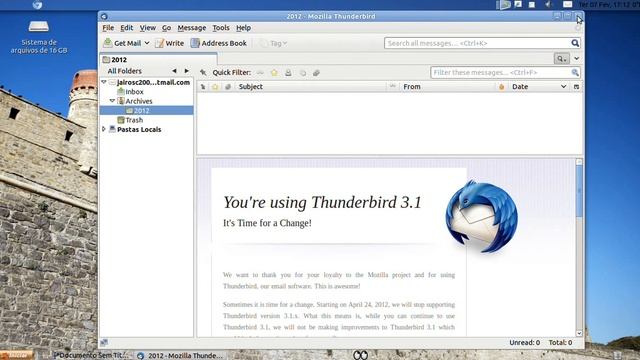This screenshot has height=360, width=640.
Task: Select the 2012 folder in tree
Action: click(141, 111)
